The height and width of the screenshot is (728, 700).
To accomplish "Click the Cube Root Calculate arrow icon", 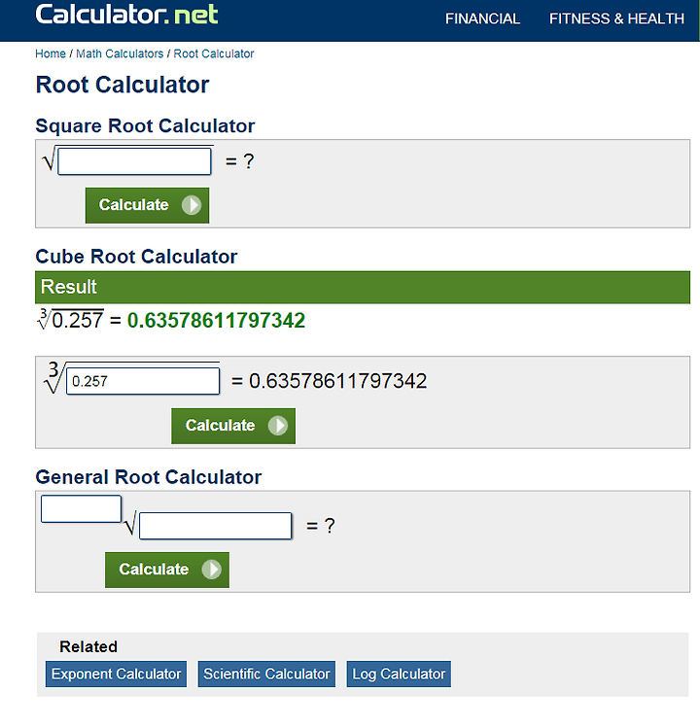I will tap(278, 426).
